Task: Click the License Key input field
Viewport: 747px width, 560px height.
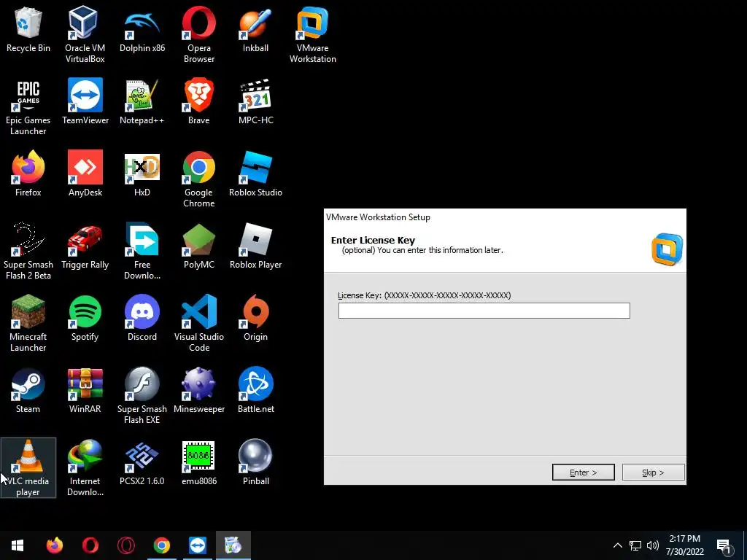Action: (484, 311)
